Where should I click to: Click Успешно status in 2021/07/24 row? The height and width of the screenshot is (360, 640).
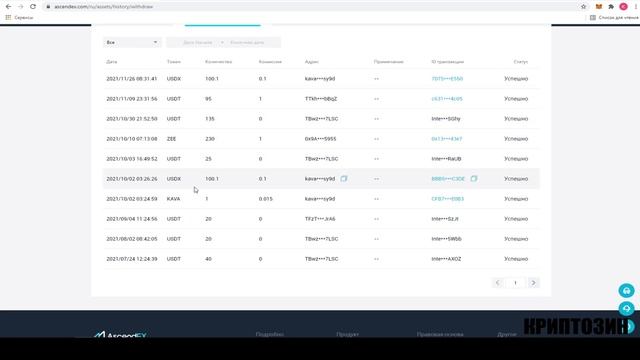click(x=516, y=259)
